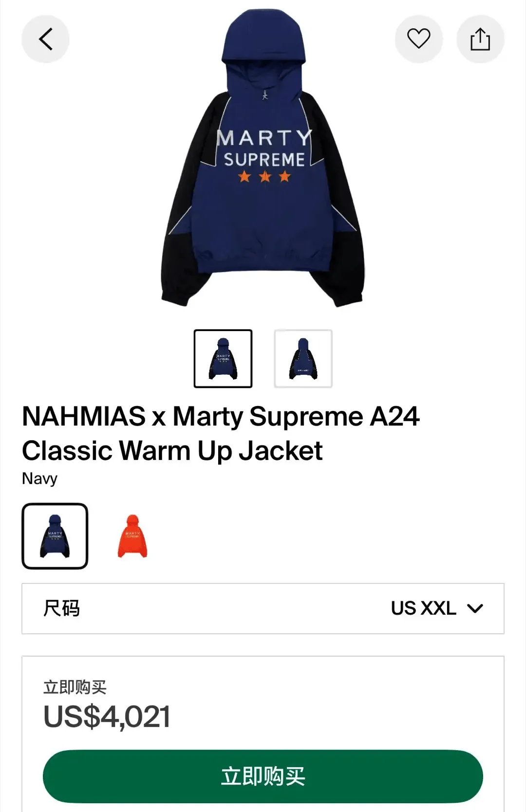
Task: Tap the NAHMIAS x Marty Supreme title
Action: (221, 417)
